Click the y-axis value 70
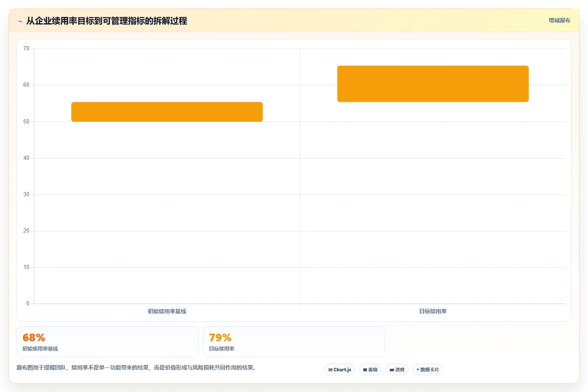Screen dimensions: 588x392 point(26,49)
